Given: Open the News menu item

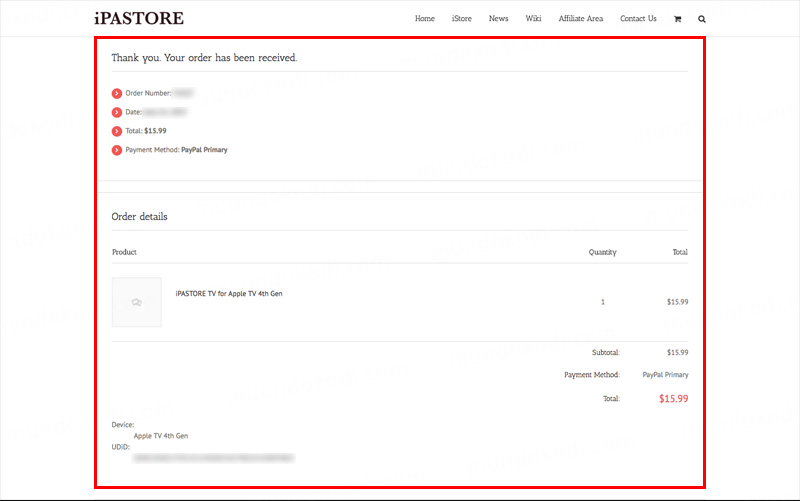Looking at the screenshot, I should click(498, 18).
